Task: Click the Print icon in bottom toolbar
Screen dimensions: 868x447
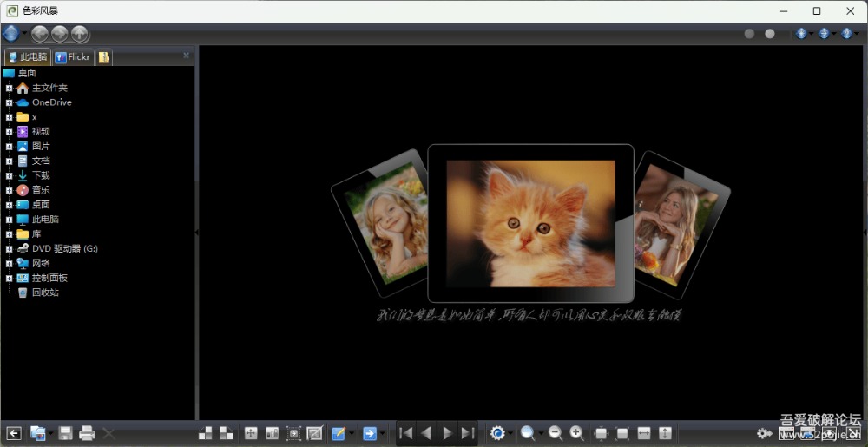Action: (87, 433)
